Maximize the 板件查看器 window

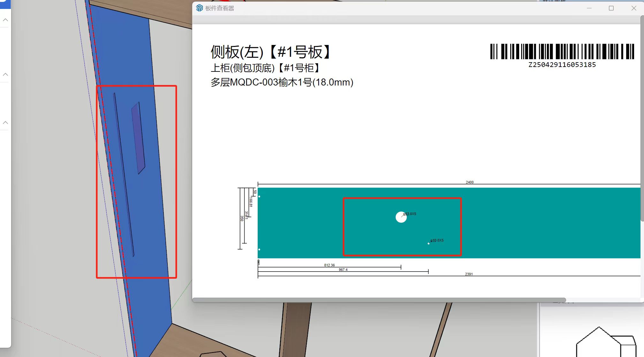tap(611, 8)
